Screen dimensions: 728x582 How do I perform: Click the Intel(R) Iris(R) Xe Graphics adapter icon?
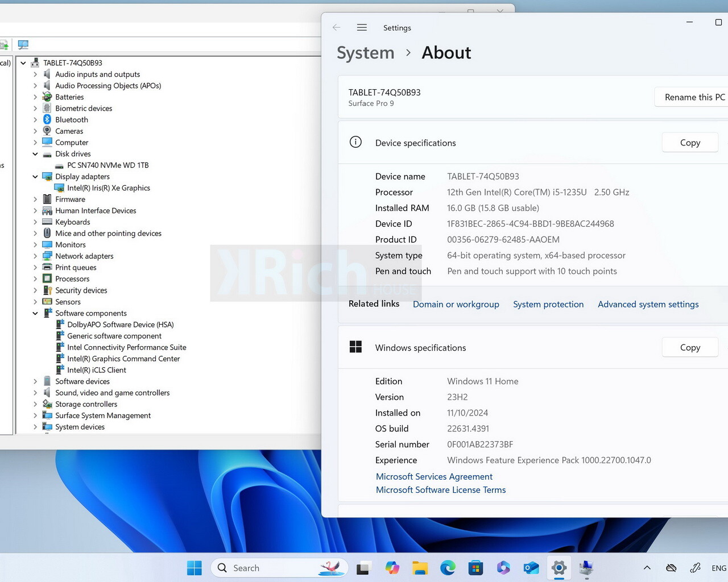[59, 188]
